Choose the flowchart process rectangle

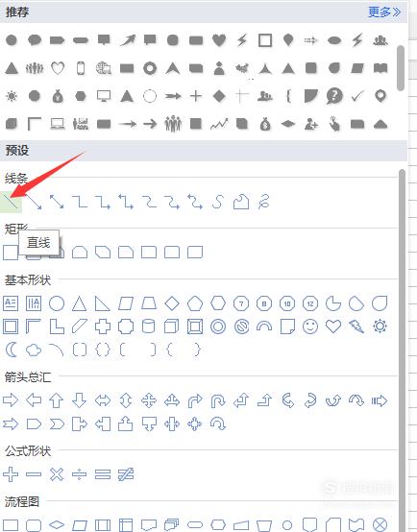[x=11, y=525]
